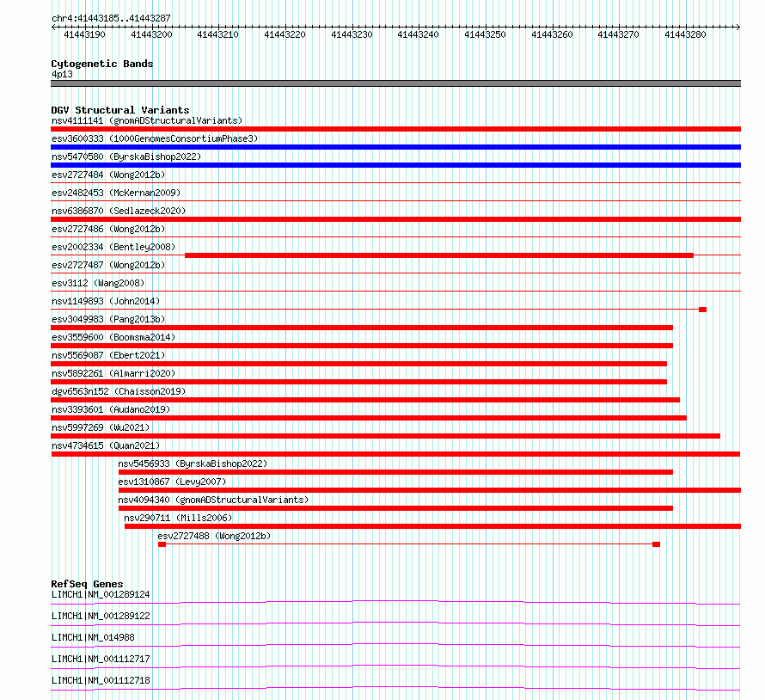
Task: Click the 4p13 cytogenetic band bar
Action: click(x=395, y=83)
